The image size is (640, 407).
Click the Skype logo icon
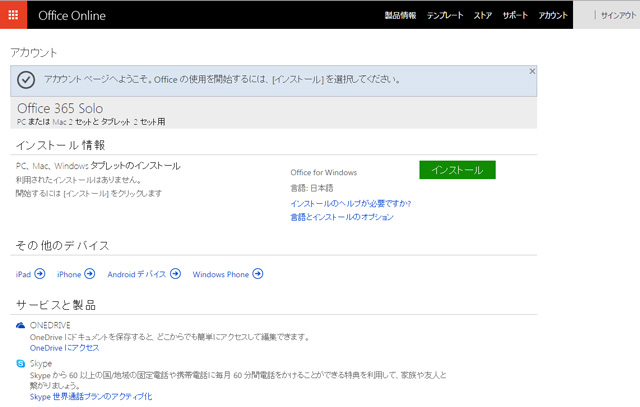[20, 363]
